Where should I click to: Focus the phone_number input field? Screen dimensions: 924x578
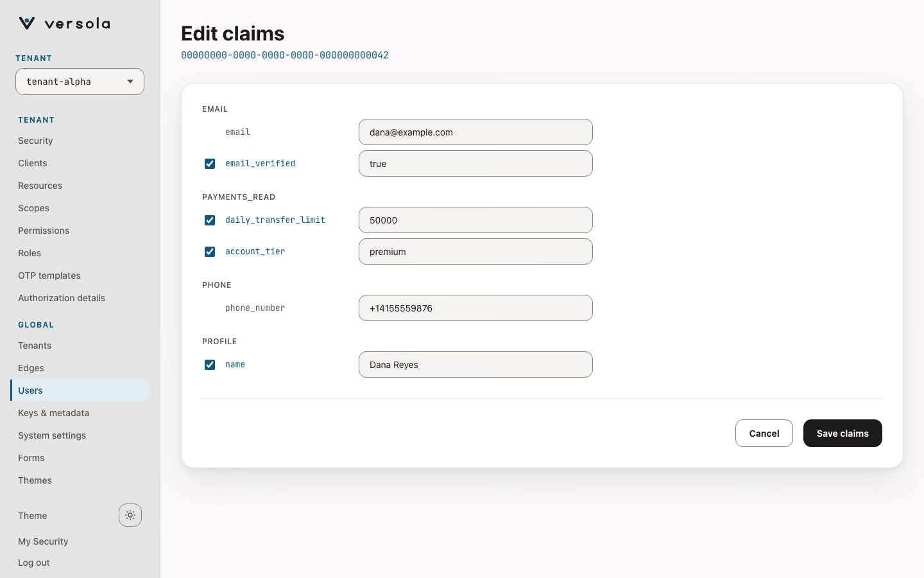click(475, 308)
